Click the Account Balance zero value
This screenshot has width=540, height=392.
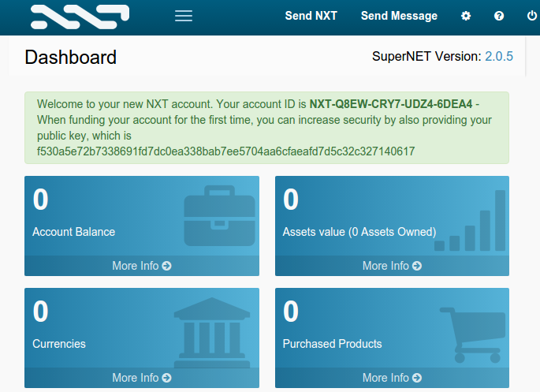[41, 200]
